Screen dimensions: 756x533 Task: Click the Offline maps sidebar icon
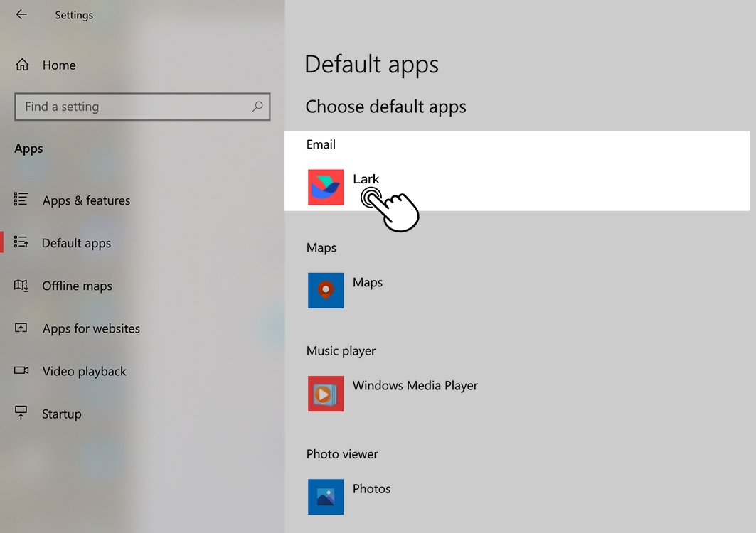(x=22, y=286)
